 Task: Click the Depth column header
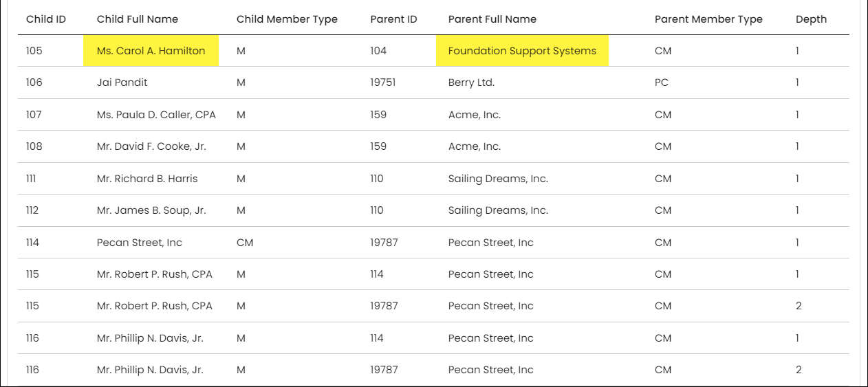(x=811, y=19)
